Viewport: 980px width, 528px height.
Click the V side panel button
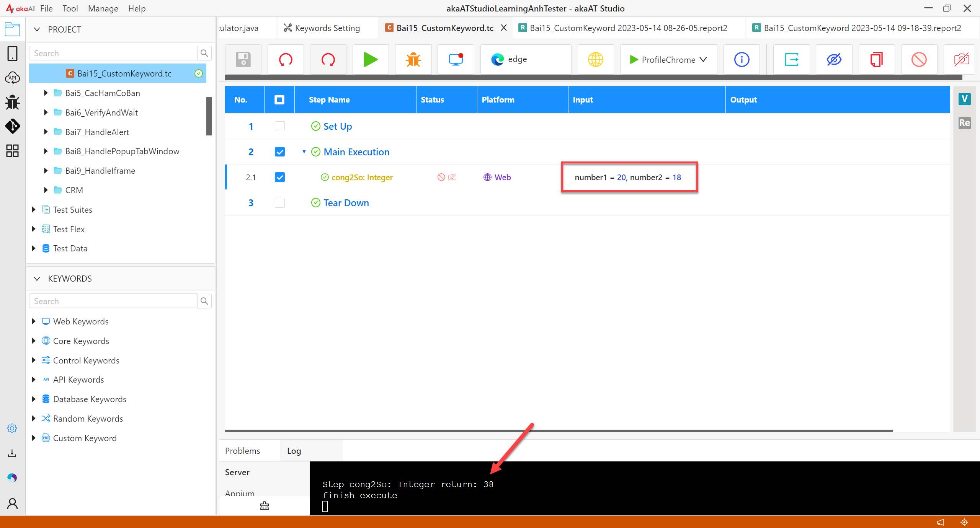964,99
